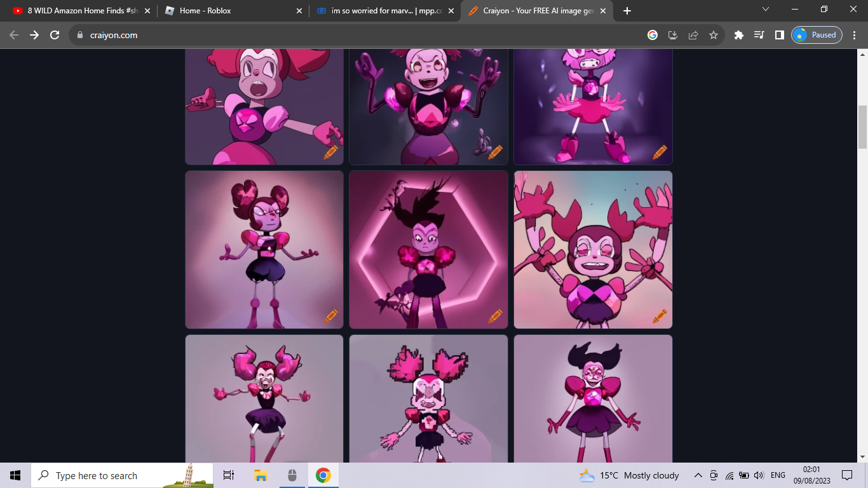Close the mpp tab

tap(451, 11)
